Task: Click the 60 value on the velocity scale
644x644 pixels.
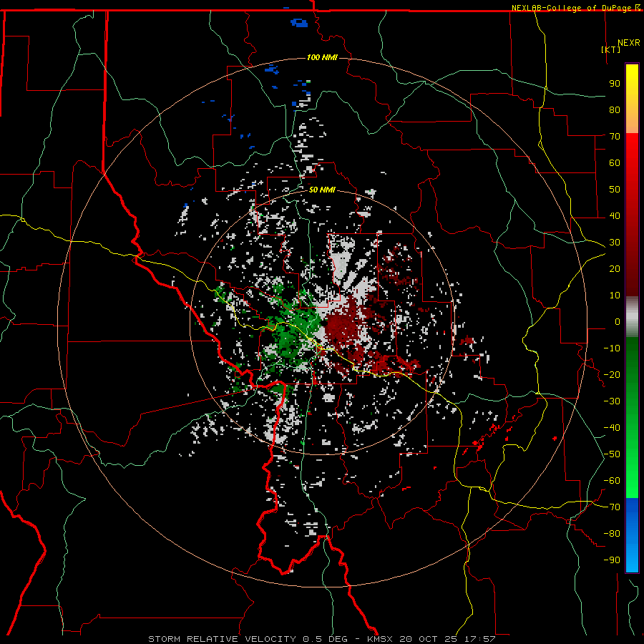Action: (615, 163)
